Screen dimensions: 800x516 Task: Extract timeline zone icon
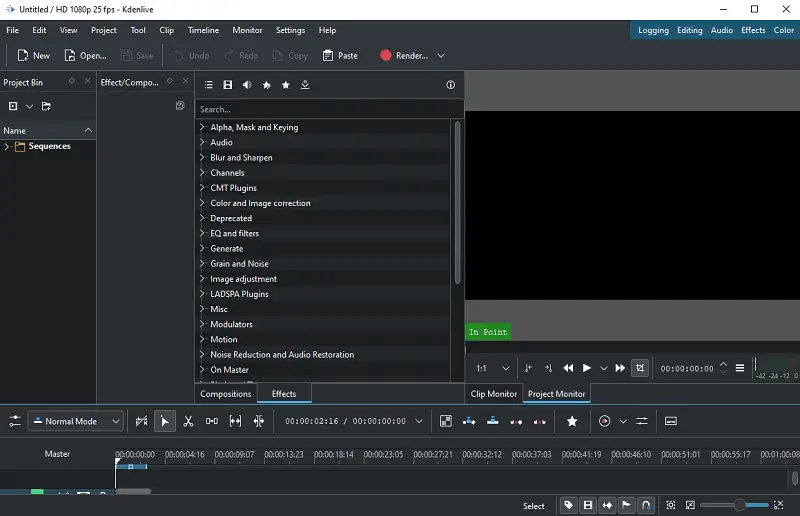516,422
